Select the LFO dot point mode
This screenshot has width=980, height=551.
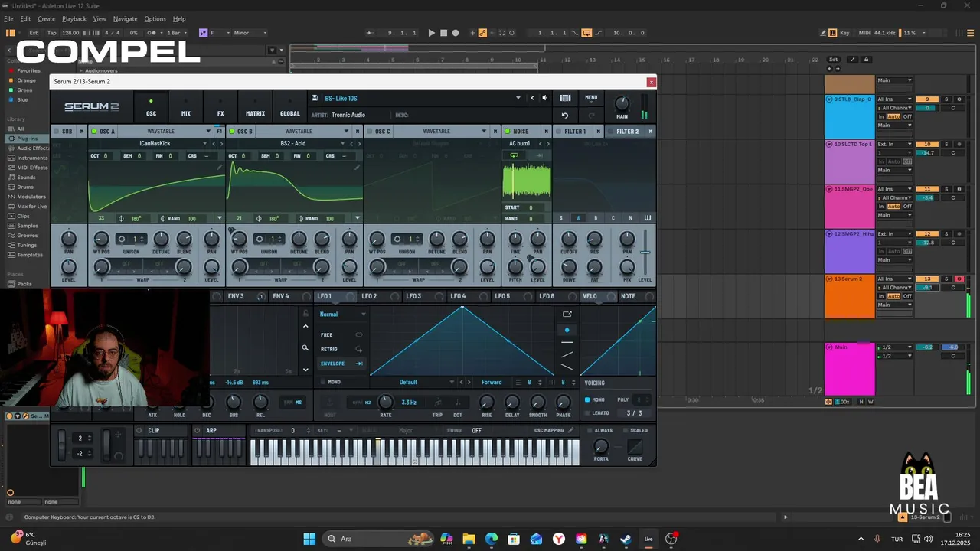pyautogui.click(x=567, y=331)
